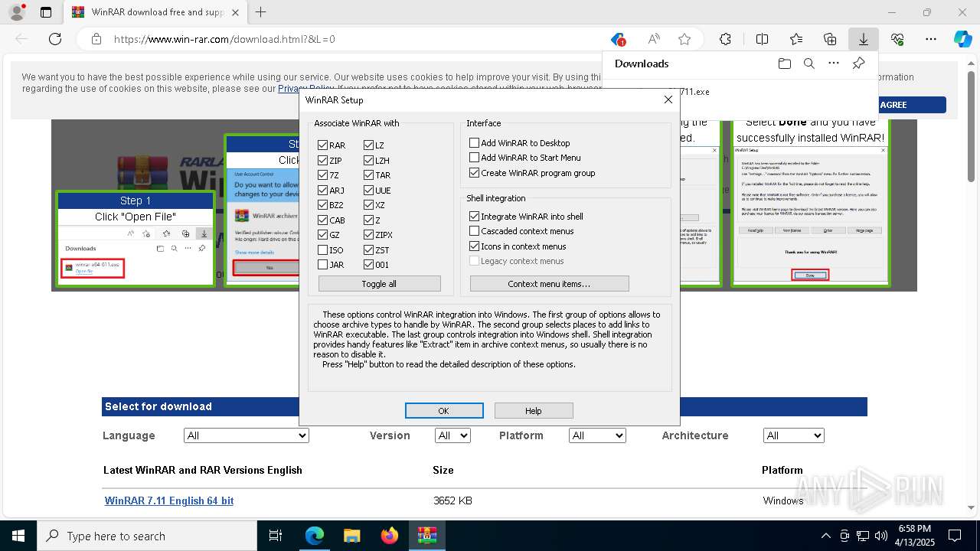The image size is (980, 551).
Task: Click the Read aloud icon
Action: click(x=654, y=39)
